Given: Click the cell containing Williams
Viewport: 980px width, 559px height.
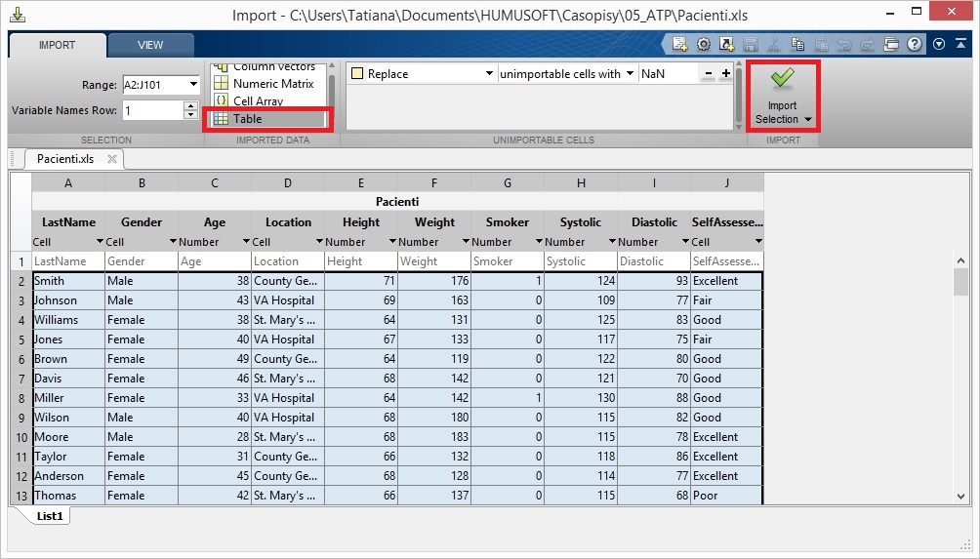Looking at the screenshot, I should point(68,320).
